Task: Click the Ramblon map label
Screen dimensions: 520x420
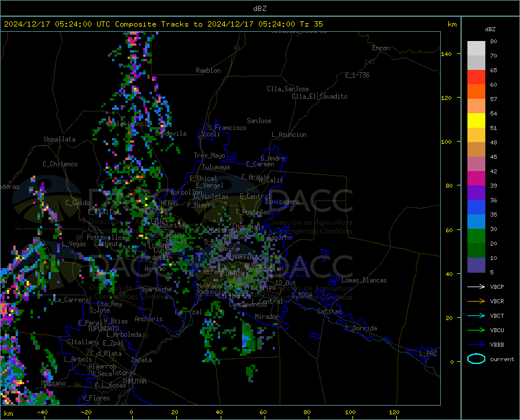Action: point(208,70)
